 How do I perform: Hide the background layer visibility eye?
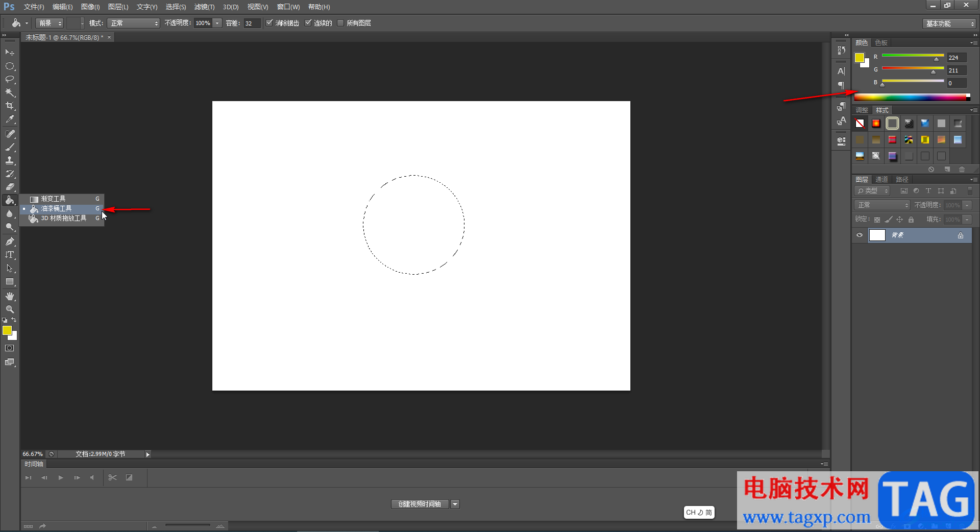[x=860, y=235]
